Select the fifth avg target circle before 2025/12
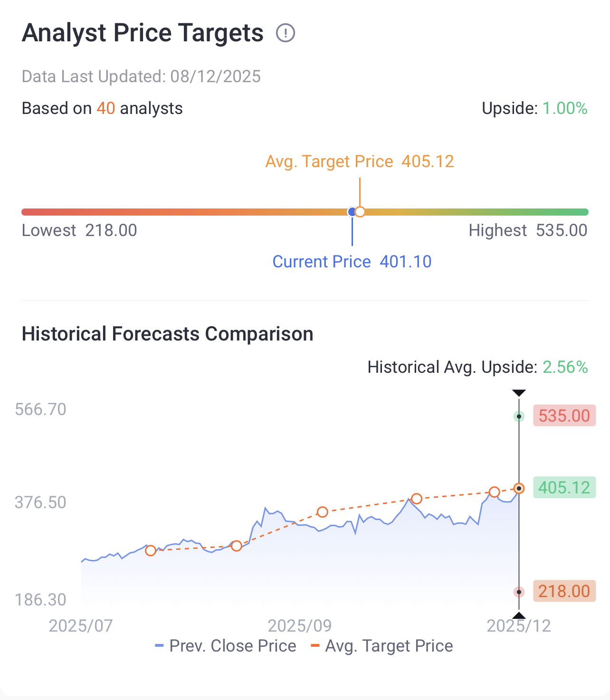The image size is (610, 700). pyautogui.click(x=495, y=492)
